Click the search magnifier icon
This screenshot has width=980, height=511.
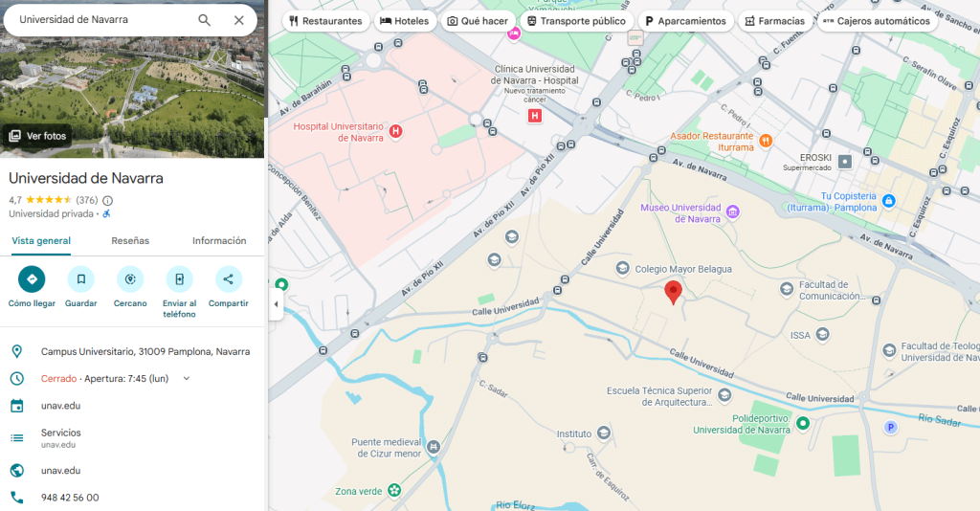(x=205, y=20)
